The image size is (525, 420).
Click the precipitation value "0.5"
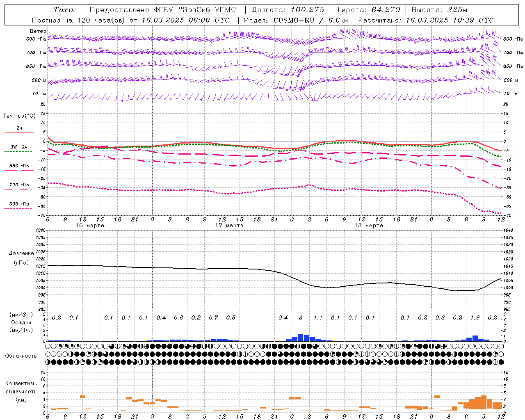click(x=231, y=317)
